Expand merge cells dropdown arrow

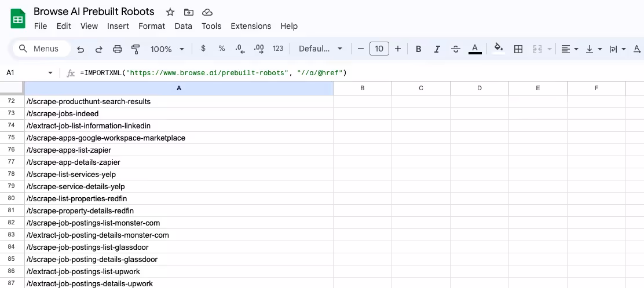pyautogui.click(x=550, y=49)
